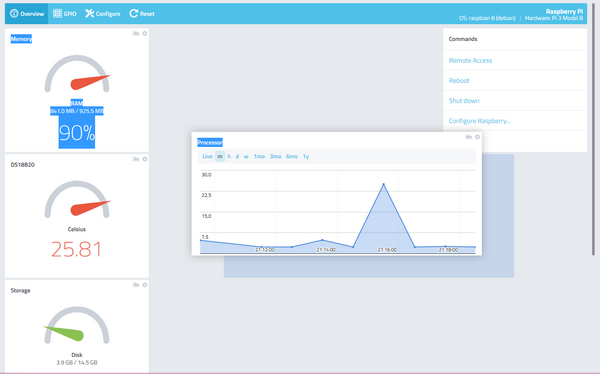Image resolution: width=600 pixels, height=374 pixels.
Task: Click the 90% memory value
Action: click(77, 133)
